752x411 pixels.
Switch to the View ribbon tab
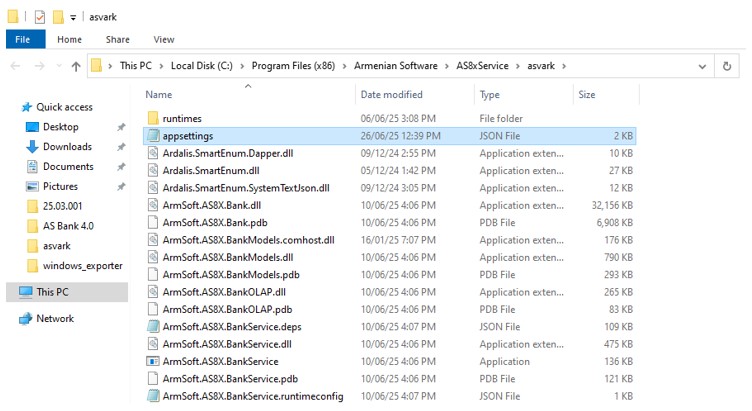point(163,39)
